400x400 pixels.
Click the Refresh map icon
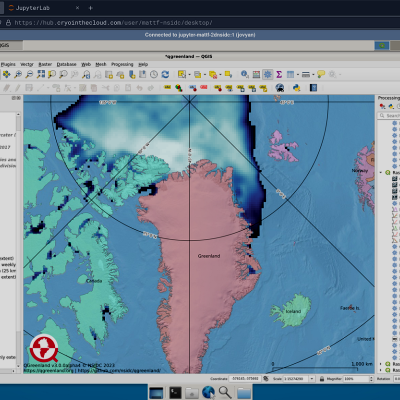pos(165,74)
